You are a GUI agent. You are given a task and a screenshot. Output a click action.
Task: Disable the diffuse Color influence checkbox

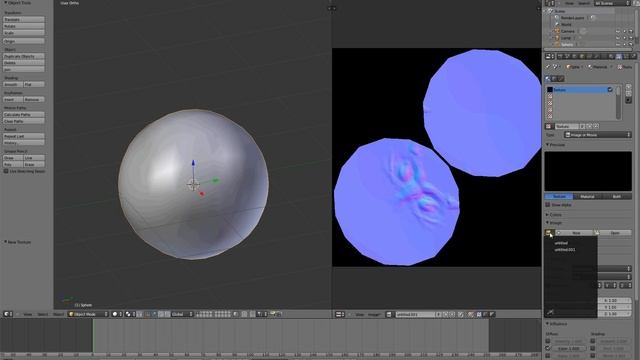(548, 349)
